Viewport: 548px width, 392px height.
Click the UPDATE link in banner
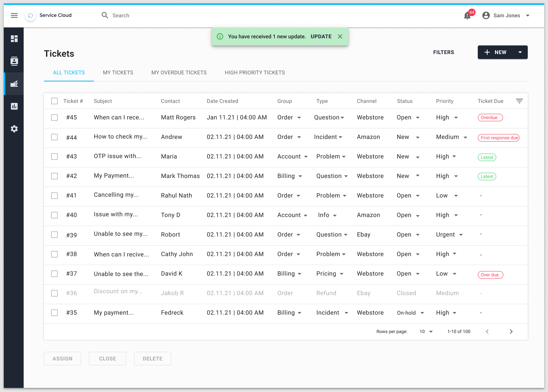(321, 36)
